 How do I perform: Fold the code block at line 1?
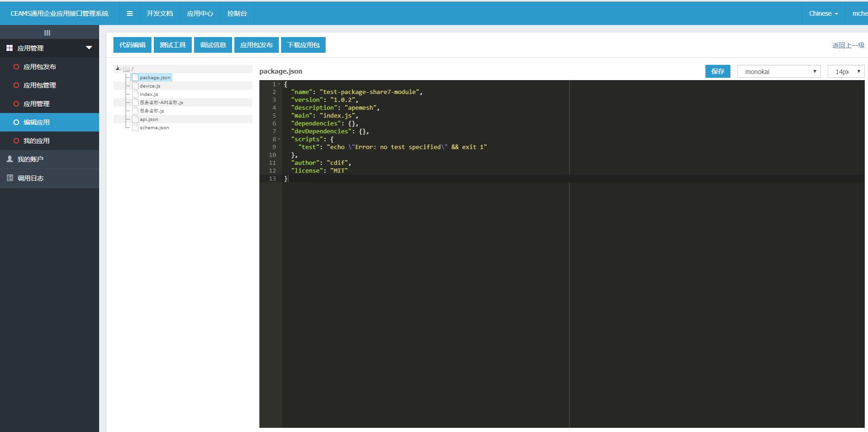[279, 84]
